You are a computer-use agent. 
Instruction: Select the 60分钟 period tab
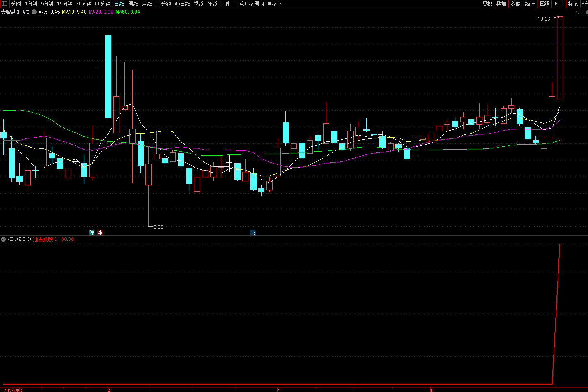[x=103, y=4]
